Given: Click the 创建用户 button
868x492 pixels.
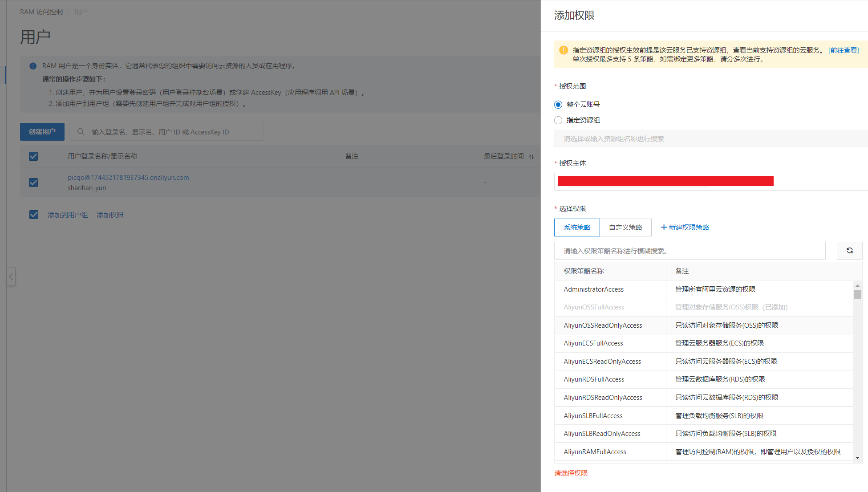Looking at the screenshot, I should (x=42, y=132).
